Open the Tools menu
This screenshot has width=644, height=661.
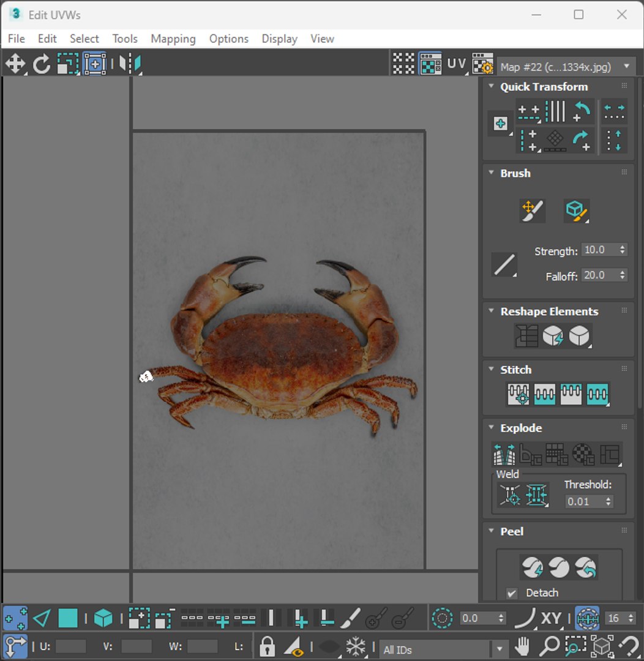pos(125,39)
